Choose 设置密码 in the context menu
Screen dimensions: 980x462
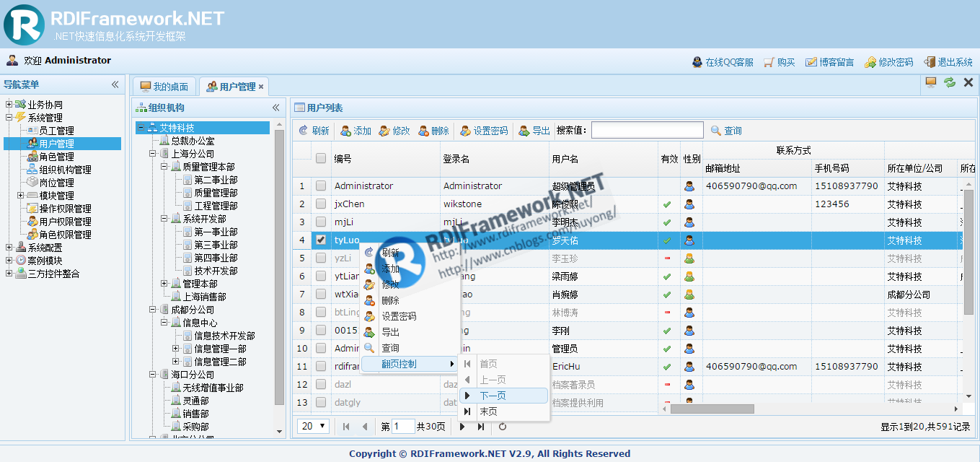[409, 316]
